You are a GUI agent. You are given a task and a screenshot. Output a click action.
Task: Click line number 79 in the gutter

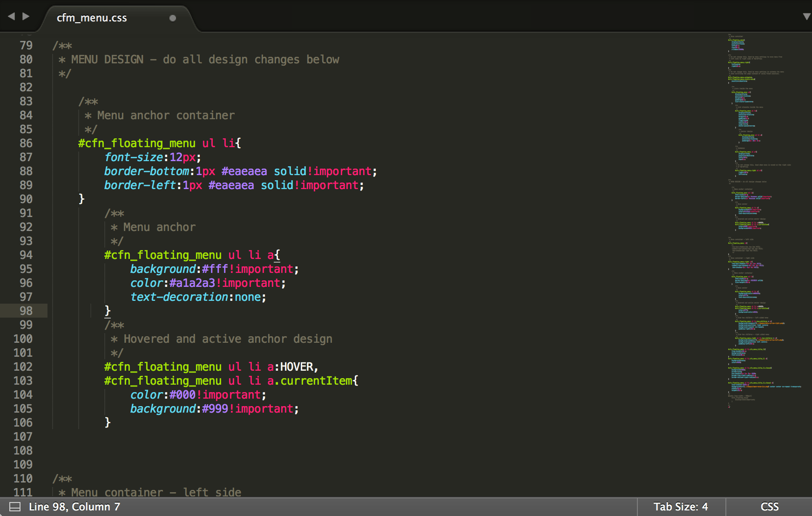click(x=26, y=45)
